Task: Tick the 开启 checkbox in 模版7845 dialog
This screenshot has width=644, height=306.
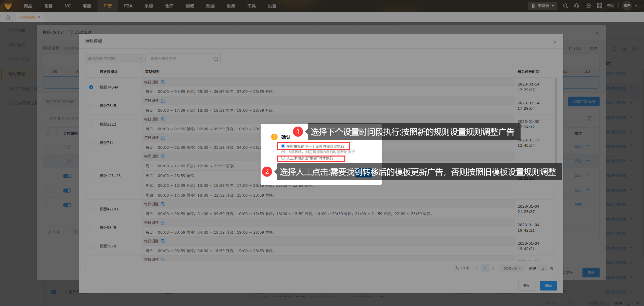Action: [x=571, y=49]
